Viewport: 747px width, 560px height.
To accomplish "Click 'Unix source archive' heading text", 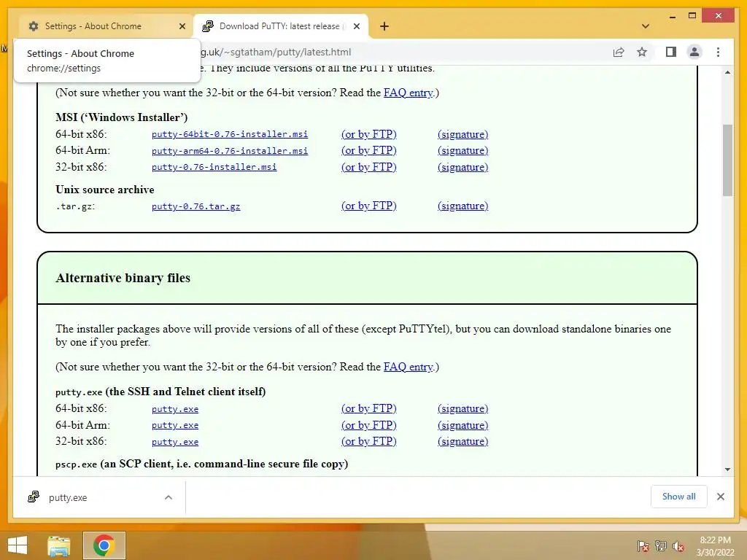I will [x=105, y=190].
